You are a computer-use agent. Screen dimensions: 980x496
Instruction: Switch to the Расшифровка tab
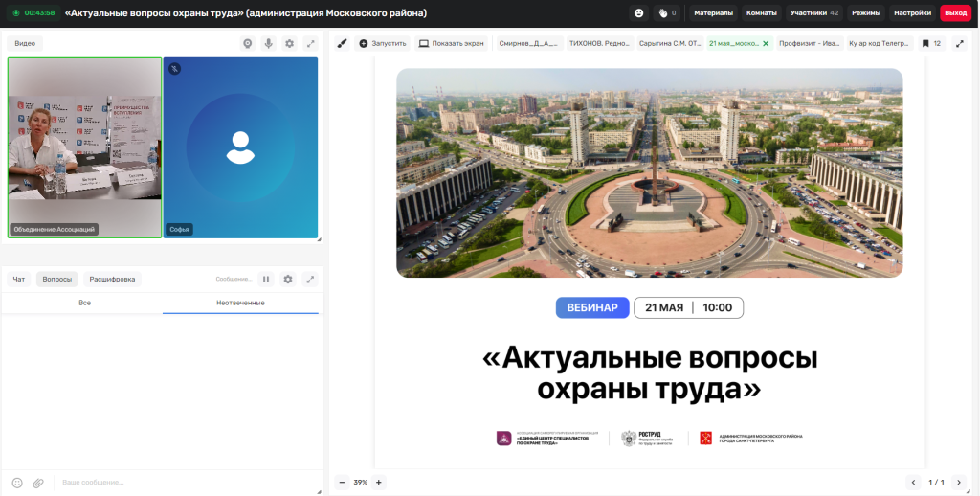[x=113, y=279]
